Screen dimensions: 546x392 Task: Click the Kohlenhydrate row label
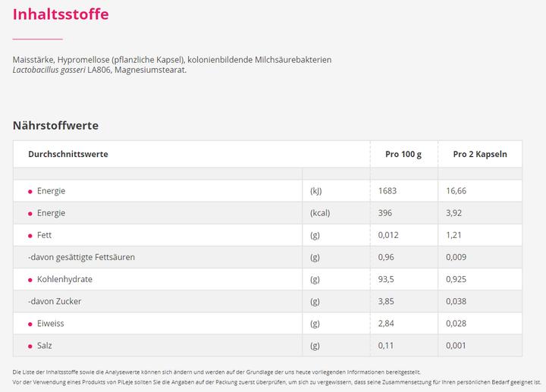(64, 279)
